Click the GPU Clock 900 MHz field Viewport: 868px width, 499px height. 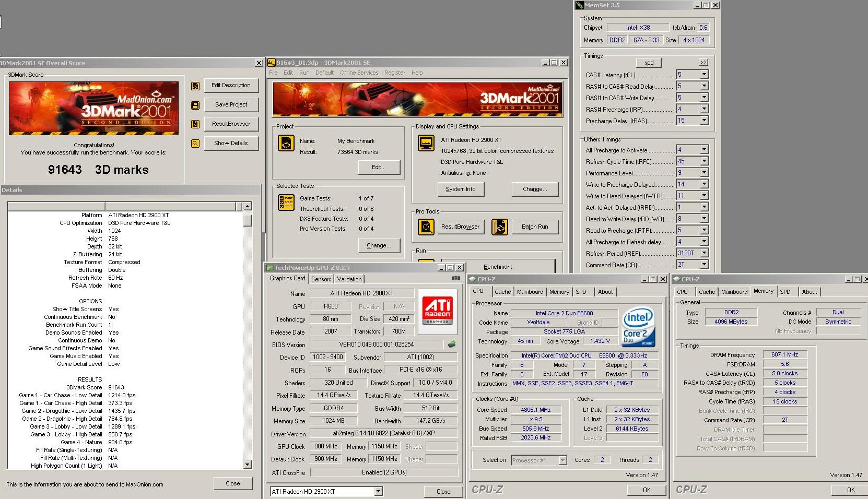326,447
